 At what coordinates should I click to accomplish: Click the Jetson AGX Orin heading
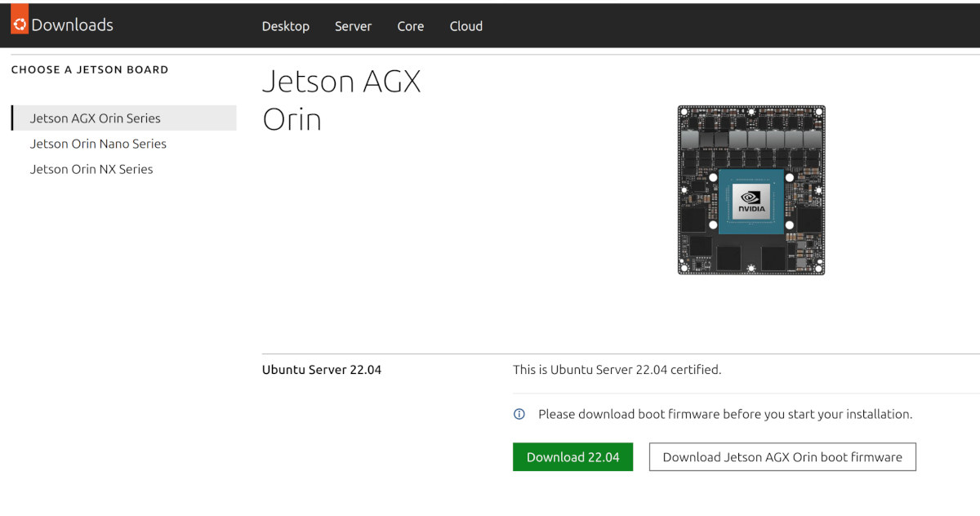click(x=341, y=100)
